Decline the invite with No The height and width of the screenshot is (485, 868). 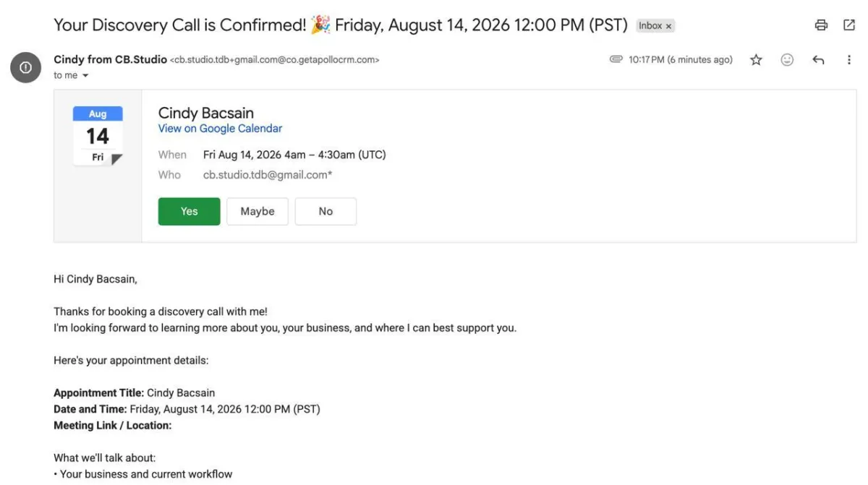(325, 211)
